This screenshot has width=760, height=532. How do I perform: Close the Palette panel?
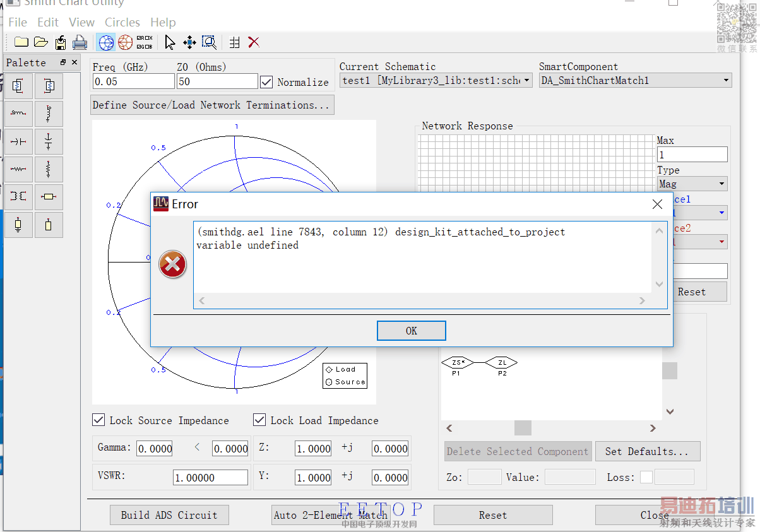pyautogui.click(x=74, y=62)
